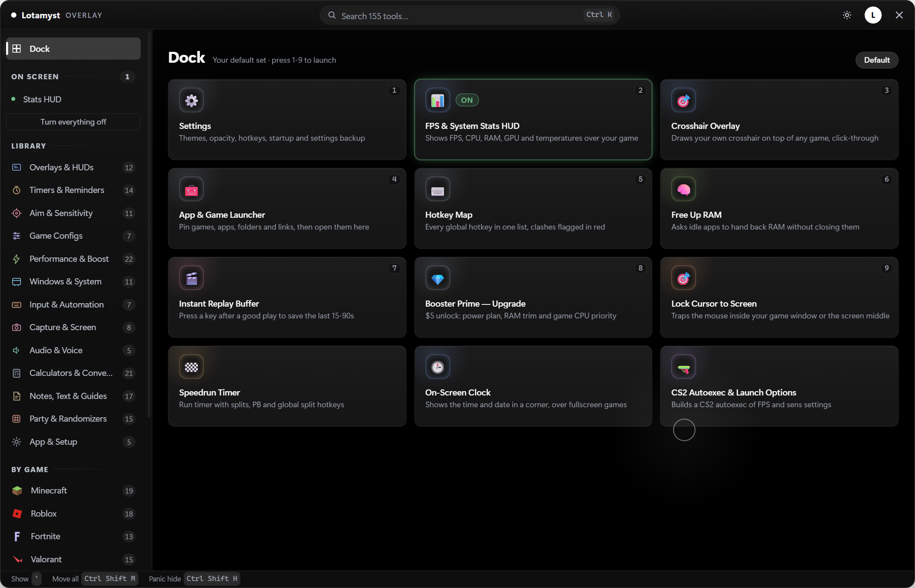Click the Default button
Image resolution: width=915 pixels, height=588 pixels.
877,60
